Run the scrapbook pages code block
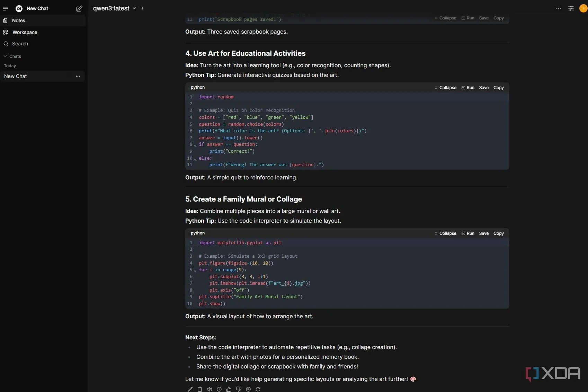The image size is (588, 392). 468,18
